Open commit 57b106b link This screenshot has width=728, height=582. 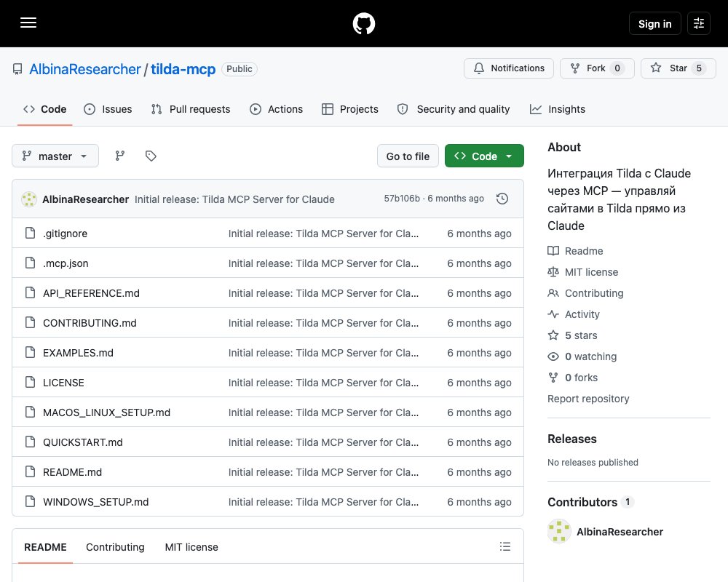coord(402,199)
